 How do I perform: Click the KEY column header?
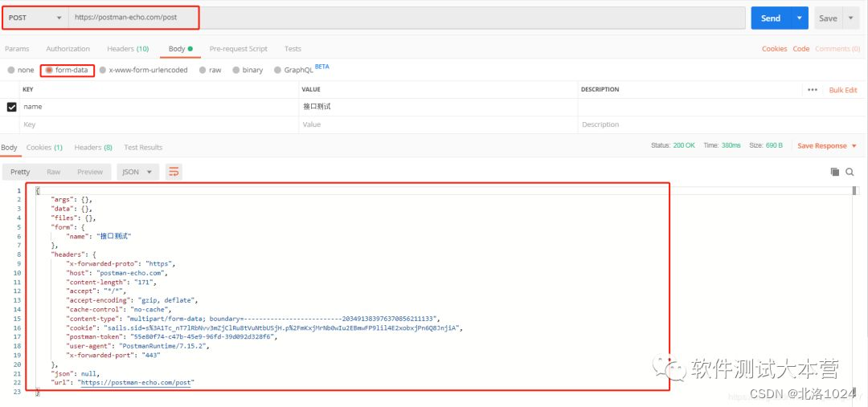point(28,90)
